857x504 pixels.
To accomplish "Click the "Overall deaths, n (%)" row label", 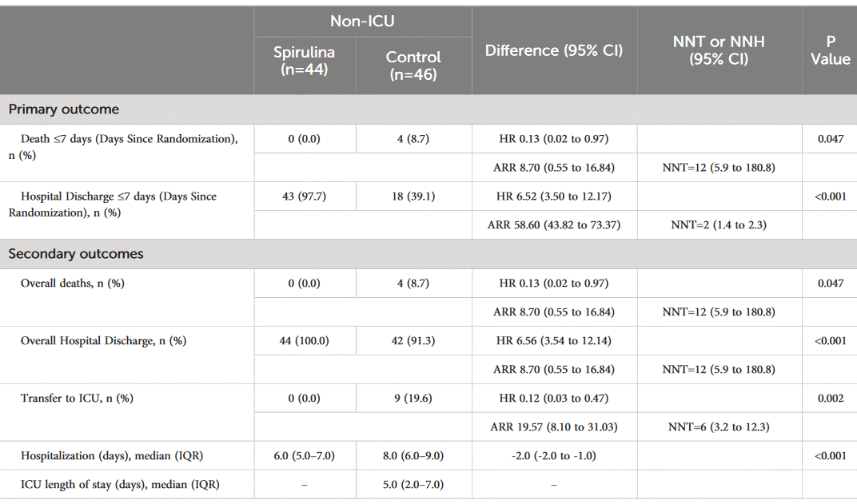I will [73, 283].
